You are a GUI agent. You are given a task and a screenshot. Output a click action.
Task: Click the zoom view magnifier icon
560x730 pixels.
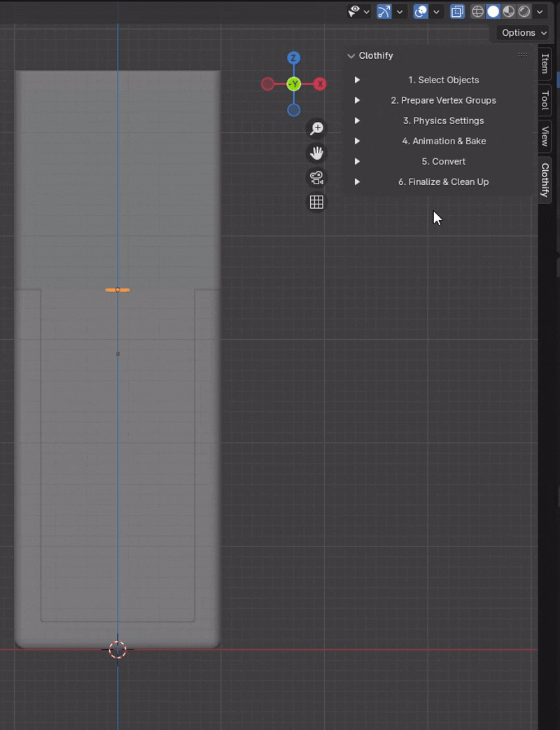[316, 128]
